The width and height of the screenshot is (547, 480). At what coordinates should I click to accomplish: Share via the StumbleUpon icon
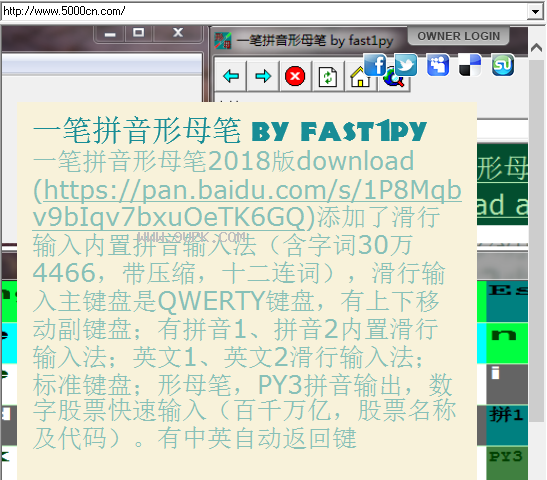[503, 65]
